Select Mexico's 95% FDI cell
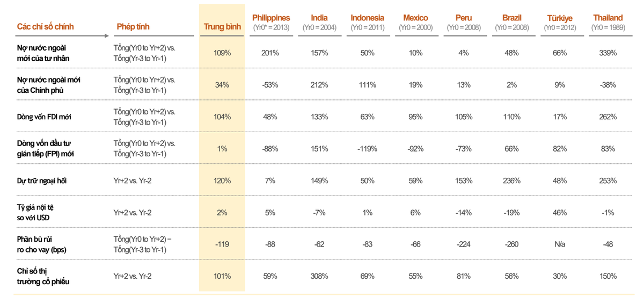This screenshot has width=644, height=296. [416, 117]
